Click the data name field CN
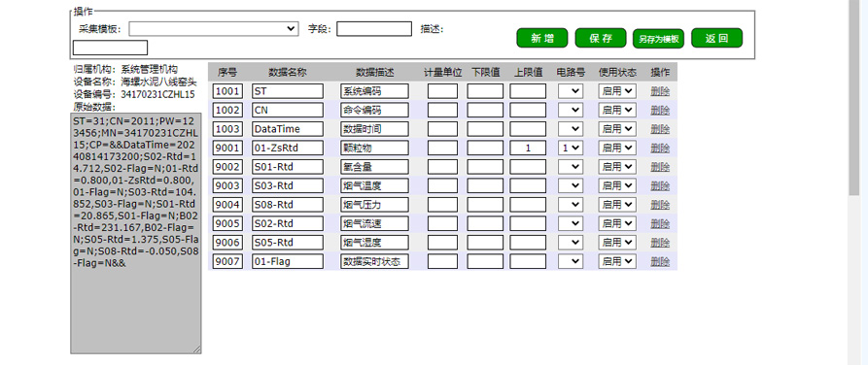 click(288, 110)
